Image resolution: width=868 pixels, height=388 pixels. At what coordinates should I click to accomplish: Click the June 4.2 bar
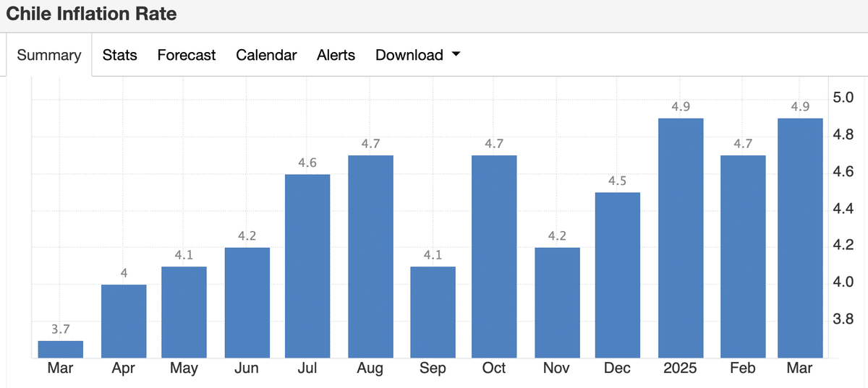[x=247, y=303]
